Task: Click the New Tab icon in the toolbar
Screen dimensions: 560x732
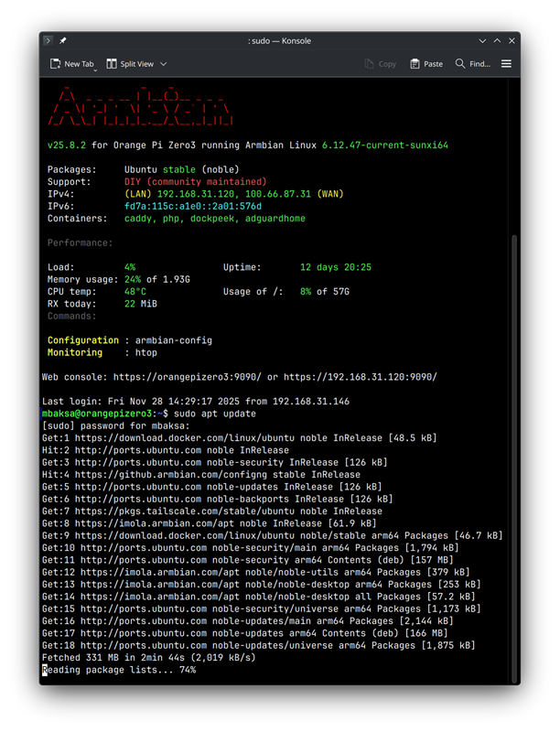Action: pos(54,64)
